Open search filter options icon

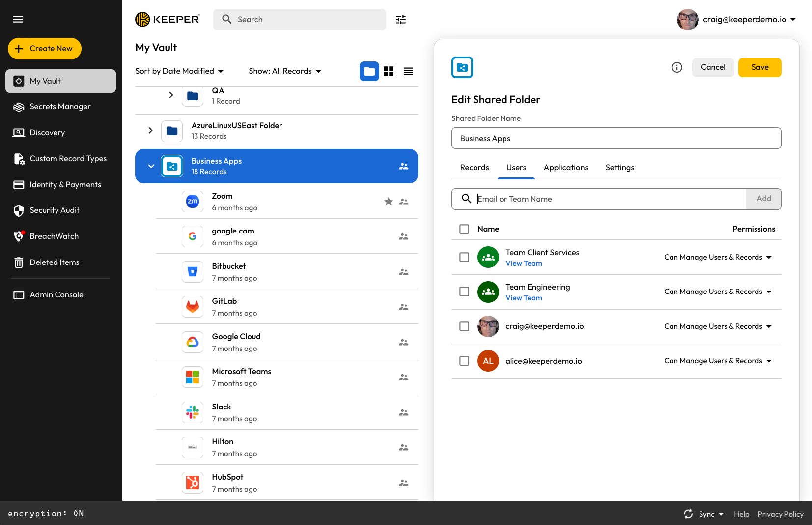[401, 20]
